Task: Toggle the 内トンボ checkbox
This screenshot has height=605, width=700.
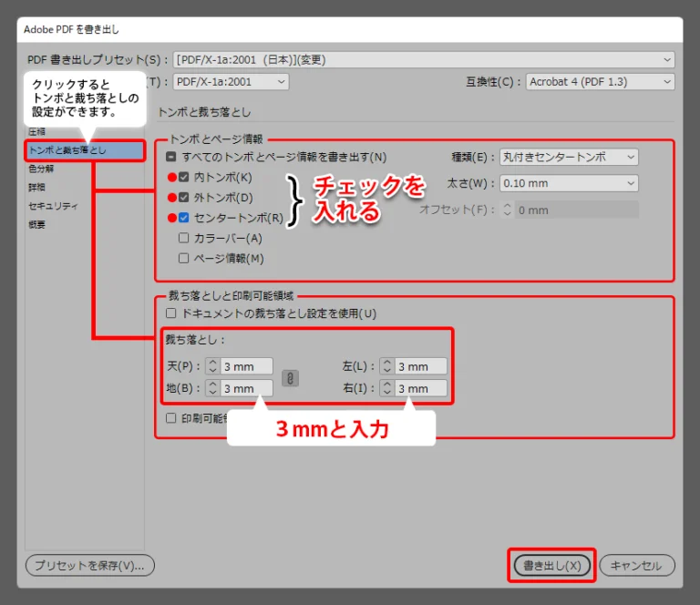Action: [x=184, y=177]
